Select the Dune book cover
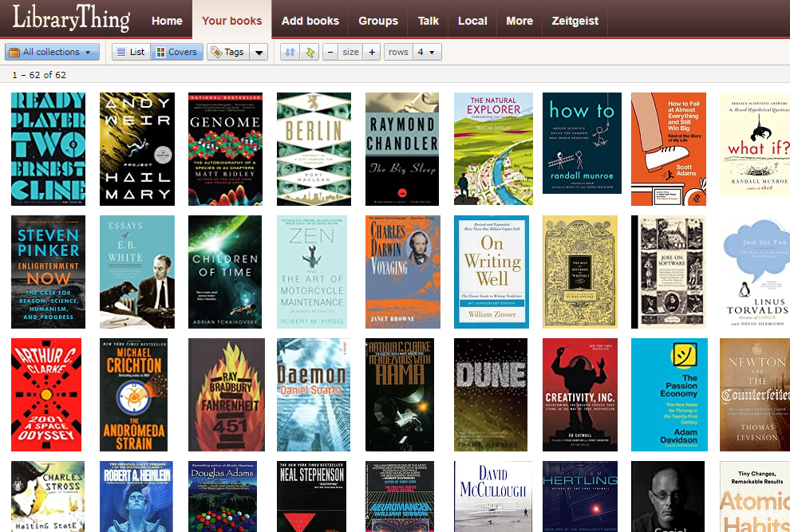Screen dimensions: 790x532 (491, 395)
